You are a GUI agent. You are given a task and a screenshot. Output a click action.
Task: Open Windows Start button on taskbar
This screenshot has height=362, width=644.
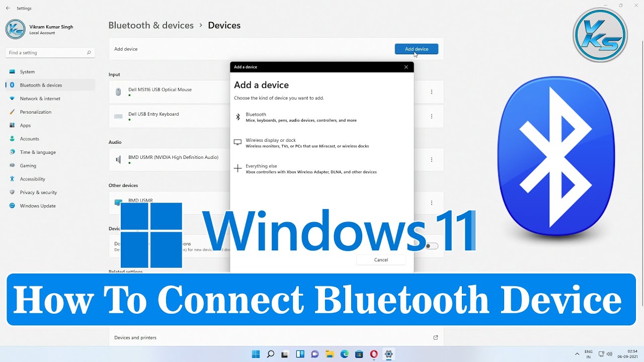[x=256, y=354]
